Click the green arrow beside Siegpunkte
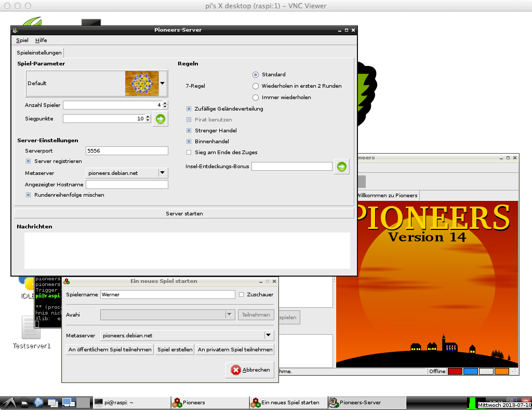This screenshot has width=532, height=410. click(161, 119)
